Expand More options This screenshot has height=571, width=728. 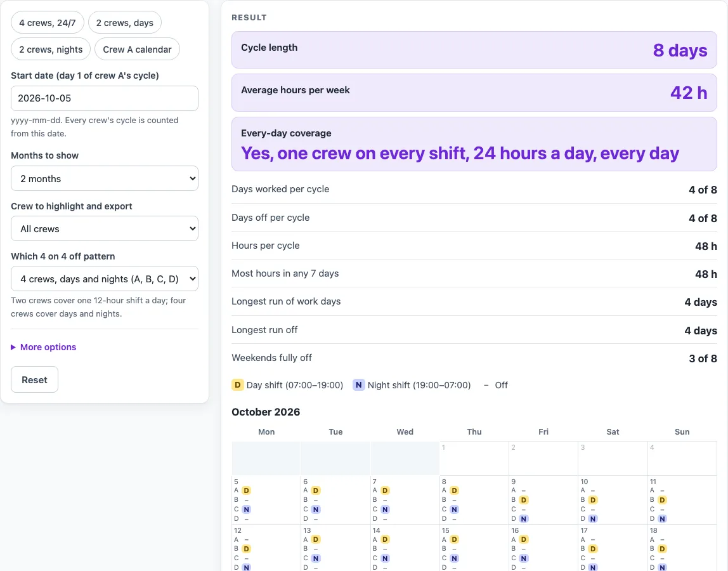pyautogui.click(x=44, y=347)
